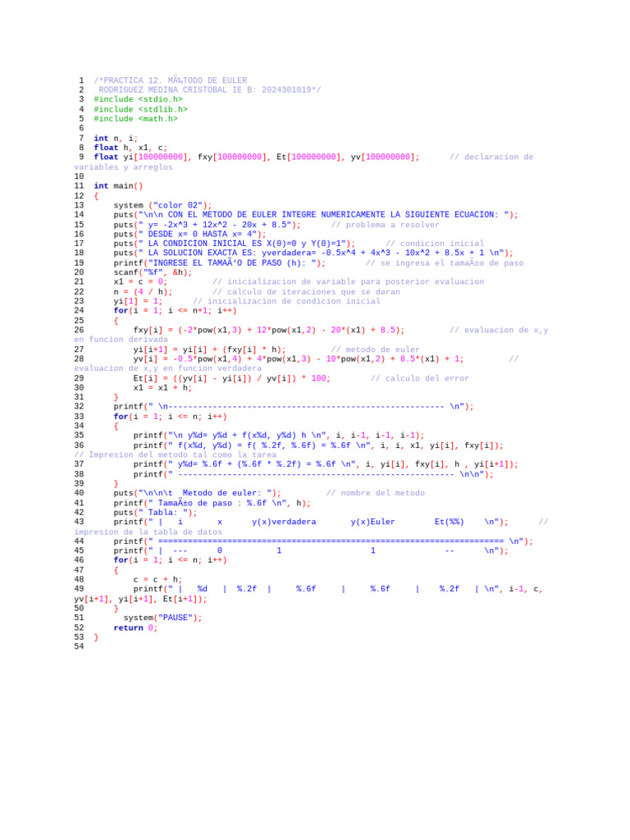The width and height of the screenshot is (630, 840).
Task: Click the 'calculo del error' comment
Action: (x=419, y=378)
